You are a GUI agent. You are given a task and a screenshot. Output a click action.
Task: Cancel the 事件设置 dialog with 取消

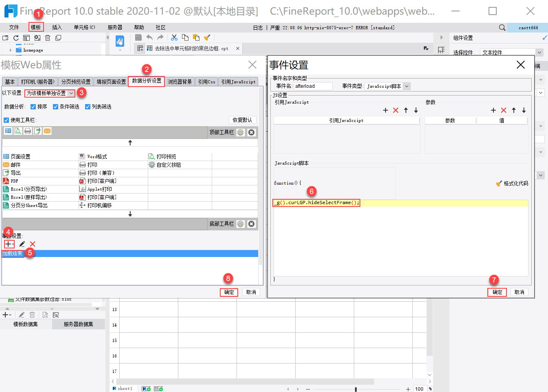(x=520, y=292)
